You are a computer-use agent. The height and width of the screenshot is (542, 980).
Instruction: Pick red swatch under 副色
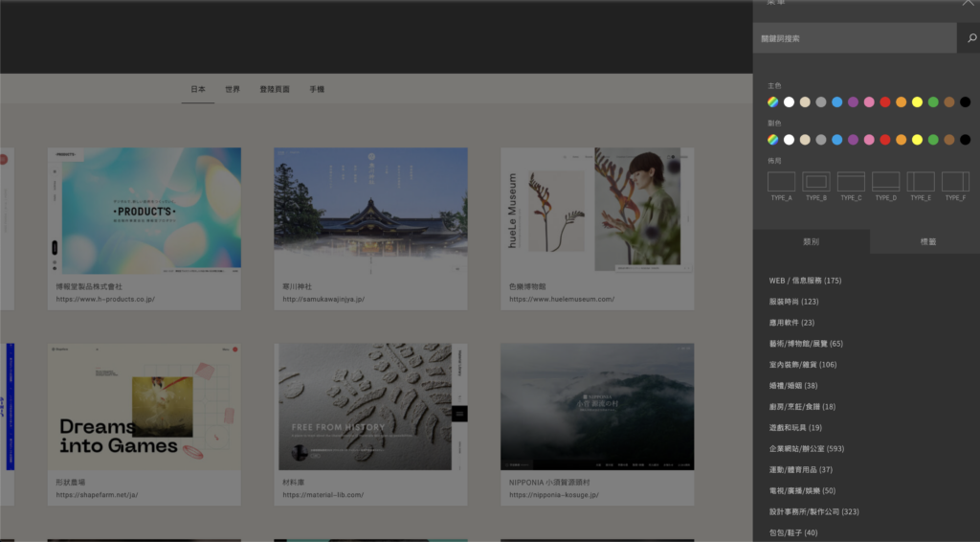(x=885, y=140)
